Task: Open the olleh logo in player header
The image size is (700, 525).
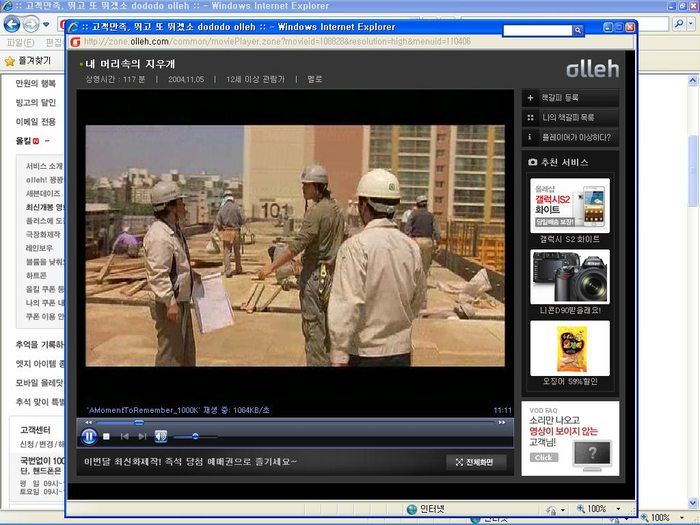Action: coord(592,69)
